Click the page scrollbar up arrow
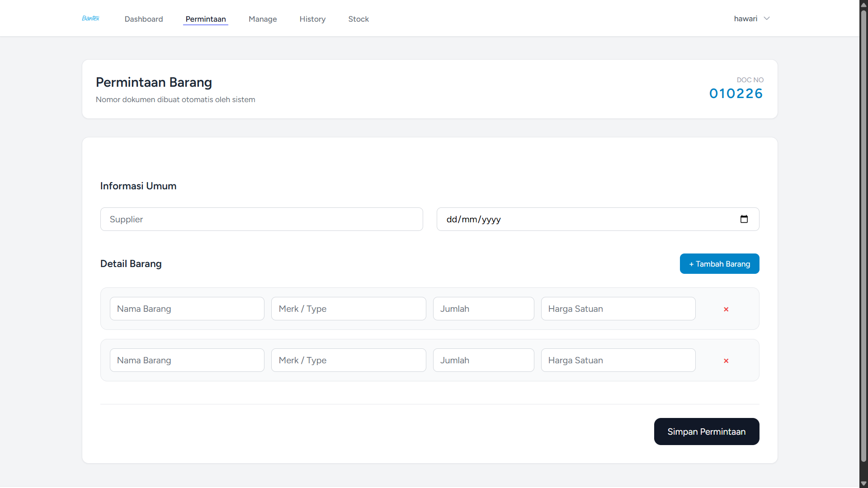This screenshot has width=868, height=488. coord(863,5)
